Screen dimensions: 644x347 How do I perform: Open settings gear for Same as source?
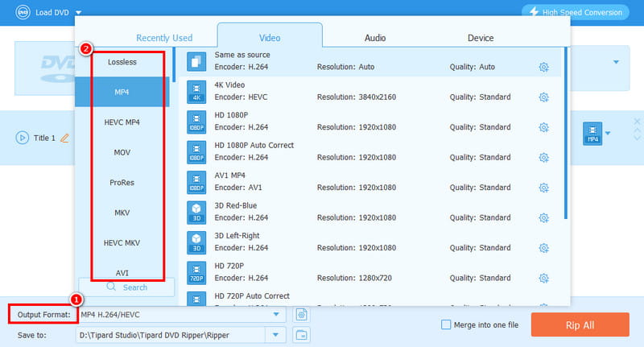pyautogui.click(x=544, y=67)
